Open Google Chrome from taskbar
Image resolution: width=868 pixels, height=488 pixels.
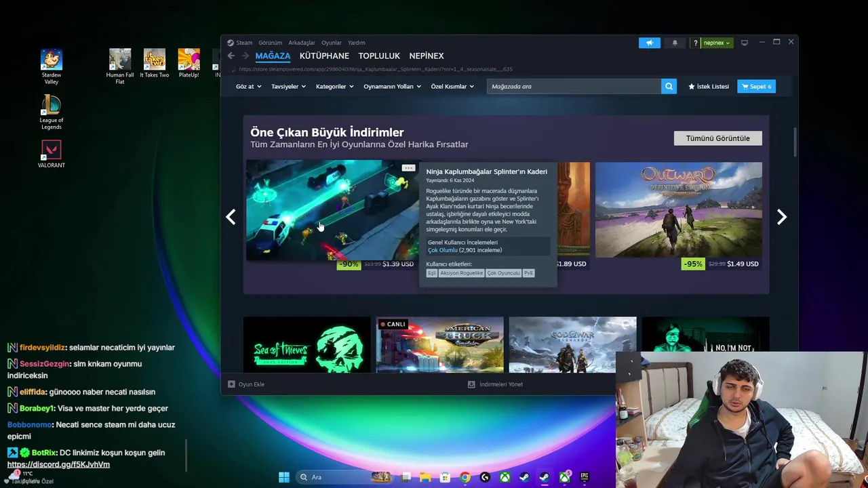point(465,477)
